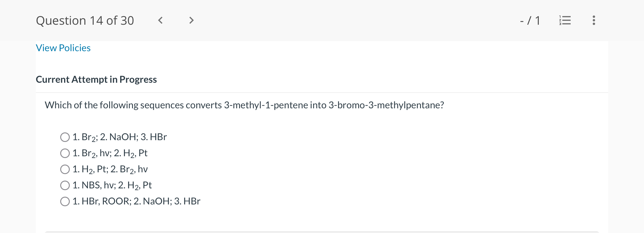Image resolution: width=644 pixels, height=233 pixels.
Task: Select option NBS, hv; H2, Pt
Action: click(x=65, y=185)
